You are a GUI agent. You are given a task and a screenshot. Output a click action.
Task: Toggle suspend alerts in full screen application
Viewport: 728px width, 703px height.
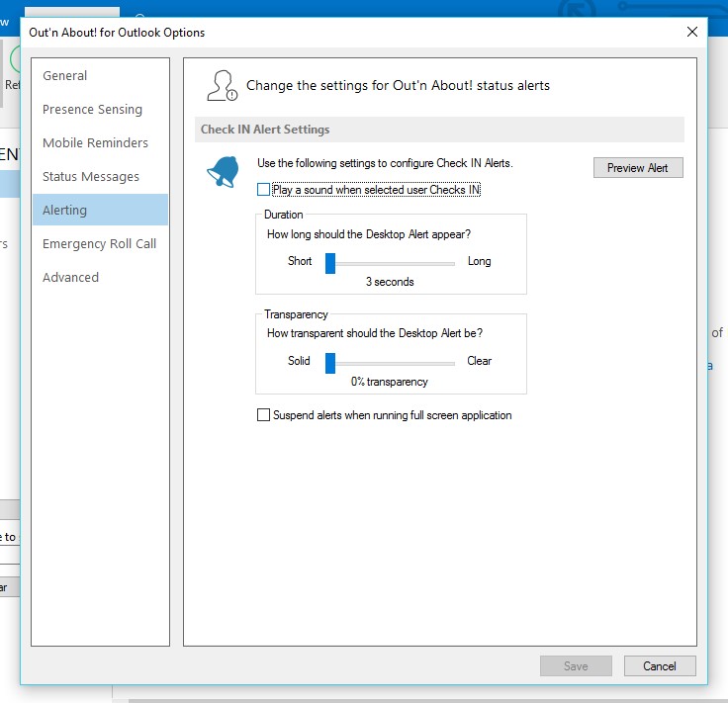263,414
